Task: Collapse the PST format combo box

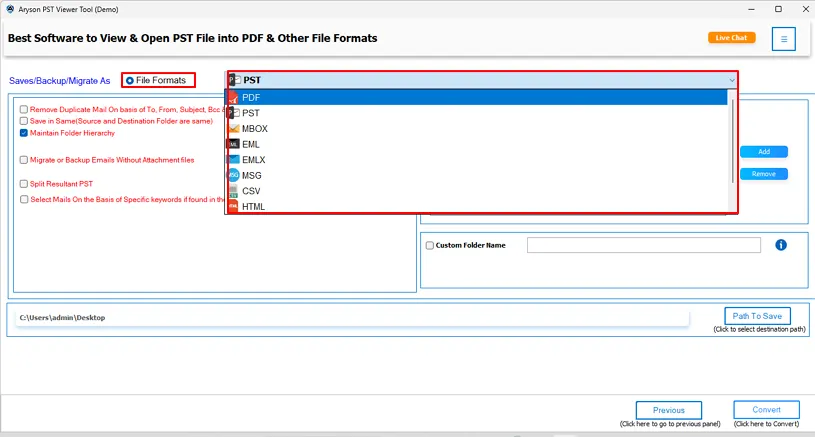Action: pos(482,80)
